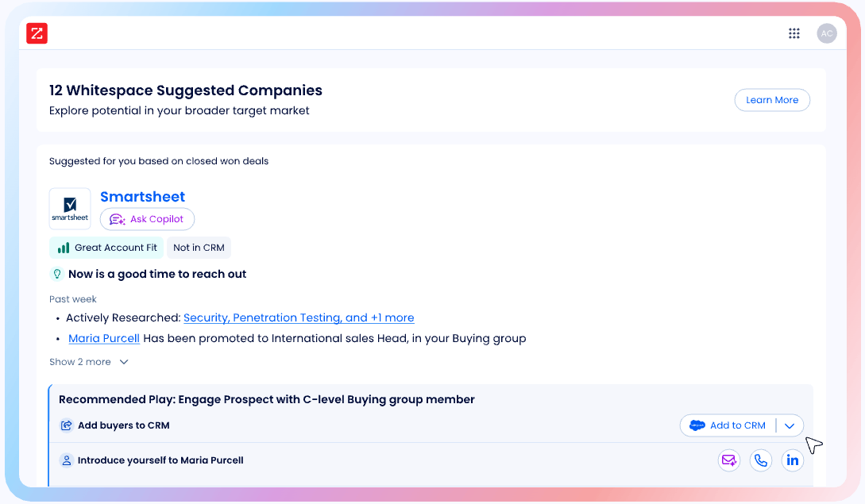The width and height of the screenshot is (865, 504).
Task: Click the person icon beside Introduce yourself
Action: 66,460
